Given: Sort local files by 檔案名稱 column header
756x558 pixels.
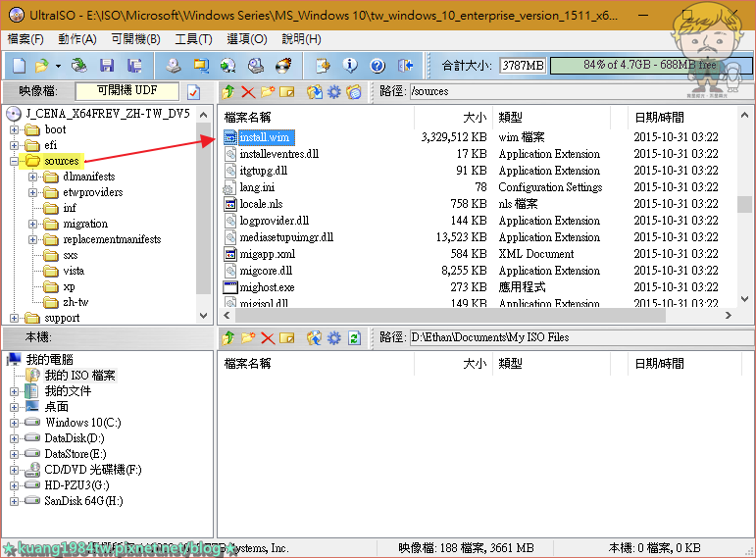Looking at the screenshot, I should coord(317,364).
